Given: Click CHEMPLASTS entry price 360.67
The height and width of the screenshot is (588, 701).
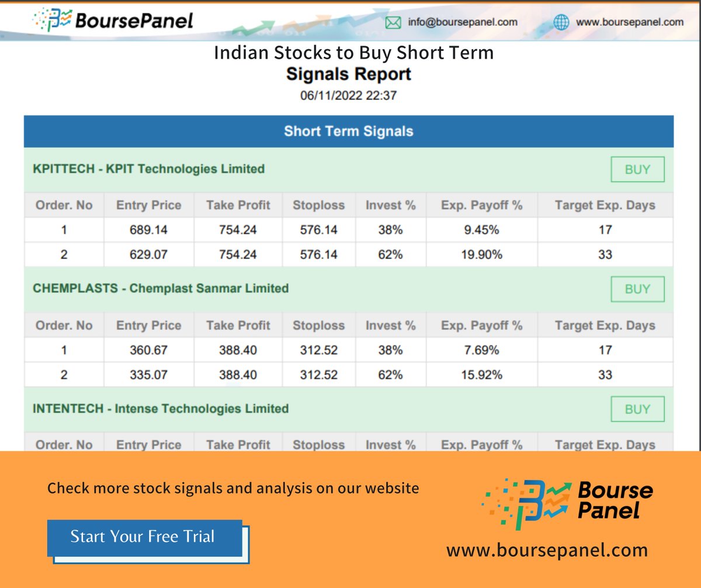Looking at the screenshot, I should point(148,350).
